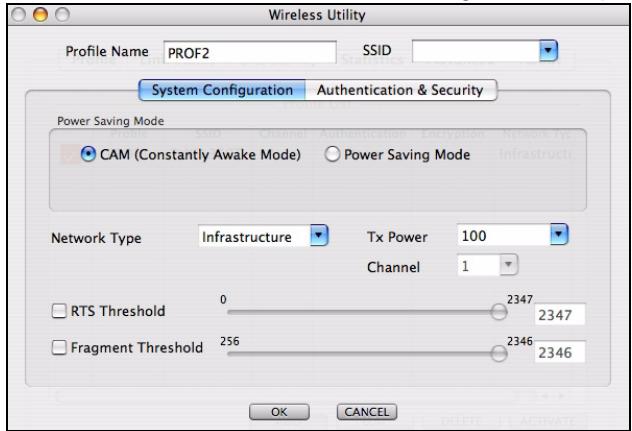Click the Fragment Threshold value field 2346

coord(560,352)
